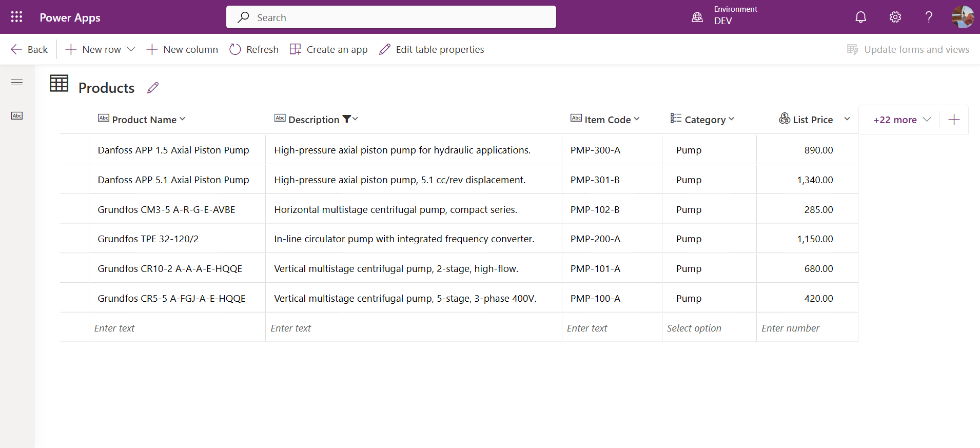Add a new column from the toolbar

pyautogui.click(x=182, y=49)
